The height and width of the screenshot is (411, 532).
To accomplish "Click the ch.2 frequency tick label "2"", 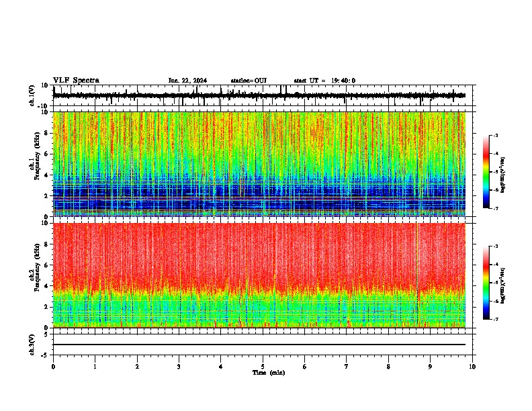I will (47, 307).
